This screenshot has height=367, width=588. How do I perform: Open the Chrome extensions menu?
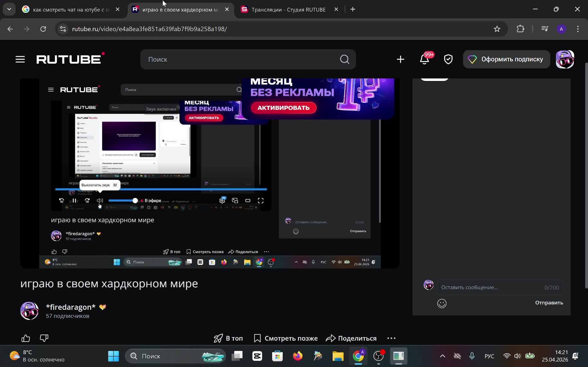click(520, 29)
